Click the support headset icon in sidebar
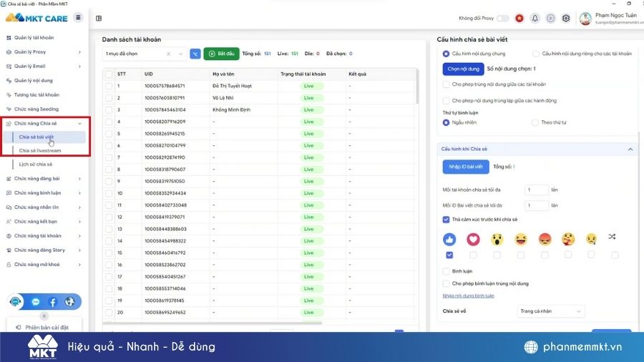Image resolution: width=644 pixels, height=362 pixels. click(15, 302)
